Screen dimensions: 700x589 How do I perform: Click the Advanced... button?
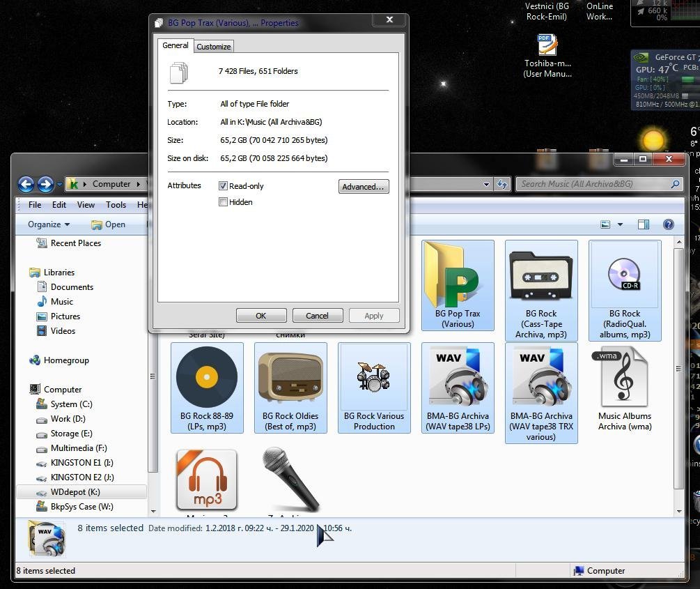[x=363, y=187]
